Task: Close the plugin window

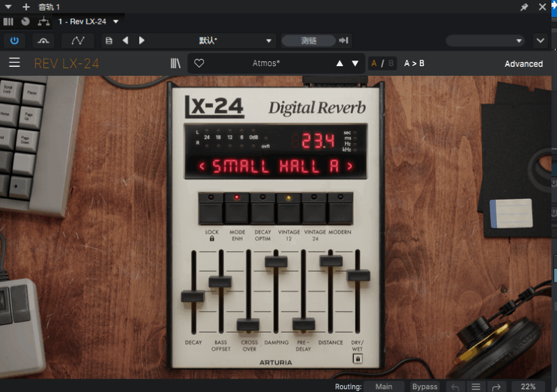Action: tap(542, 7)
